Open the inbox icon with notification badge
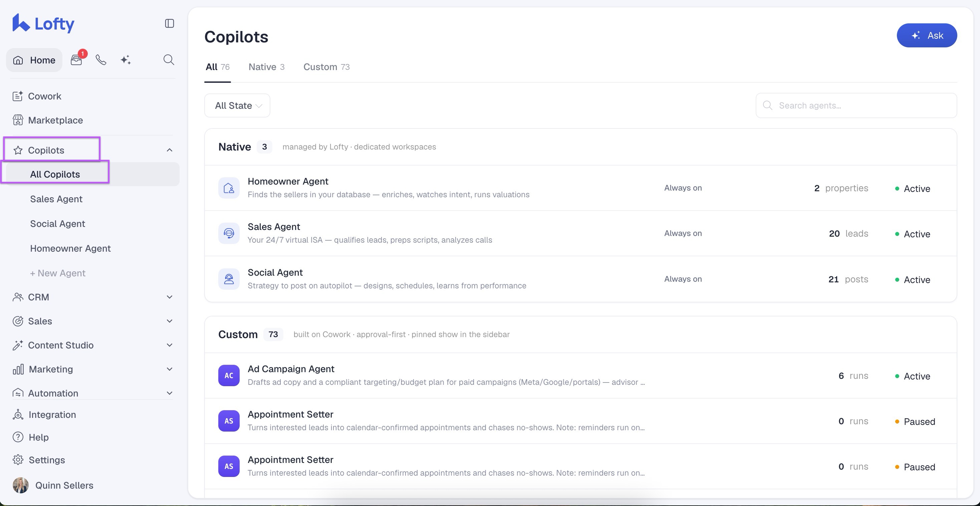This screenshot has width=980, height=506. 76,60
